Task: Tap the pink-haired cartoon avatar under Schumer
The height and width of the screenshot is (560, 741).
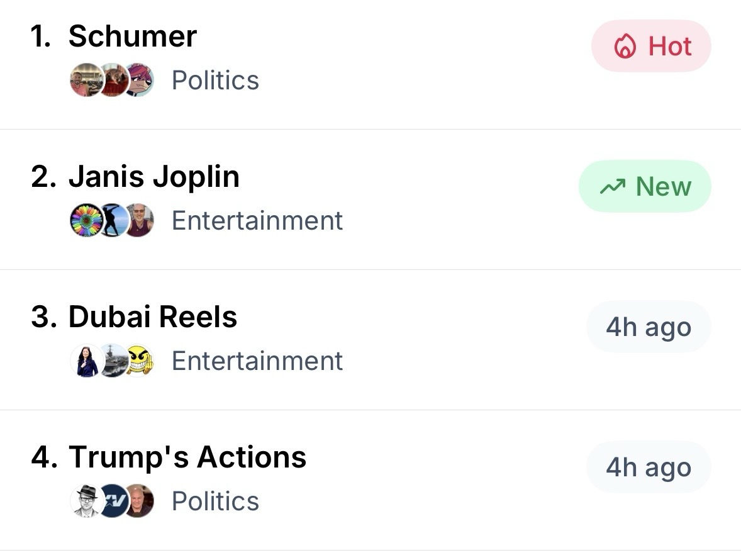Action: [x=139, y=81]
